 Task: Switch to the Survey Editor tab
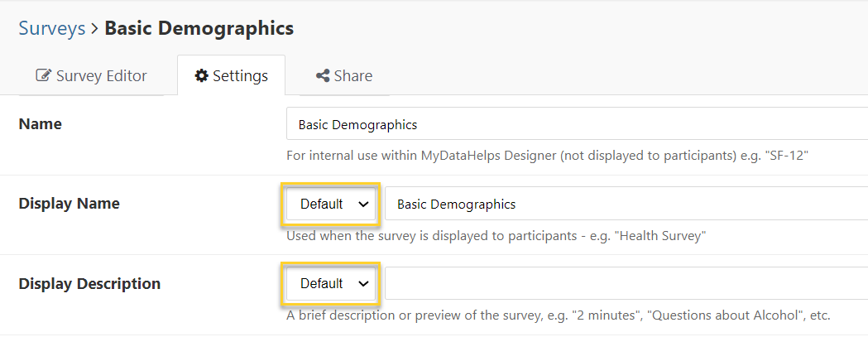[x=91, y=75]
